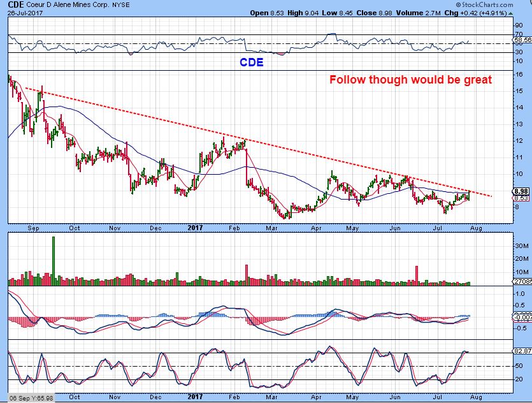Click the '06 Sep Y:65.98' readout at bottom-left
The height and width of the screenshot is (403, 532).
click(31, 398)
